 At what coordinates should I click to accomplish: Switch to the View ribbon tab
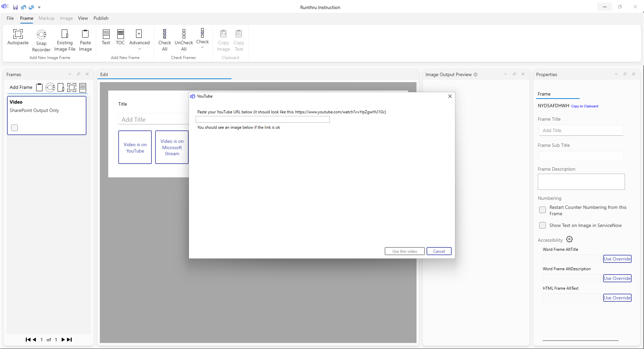point(83,18)
